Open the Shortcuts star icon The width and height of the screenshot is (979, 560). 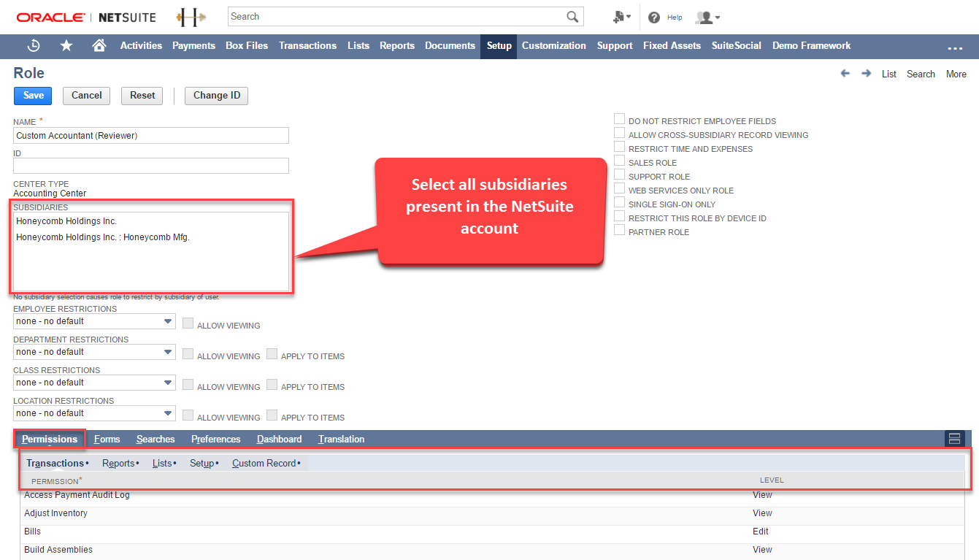click(66, 45)
